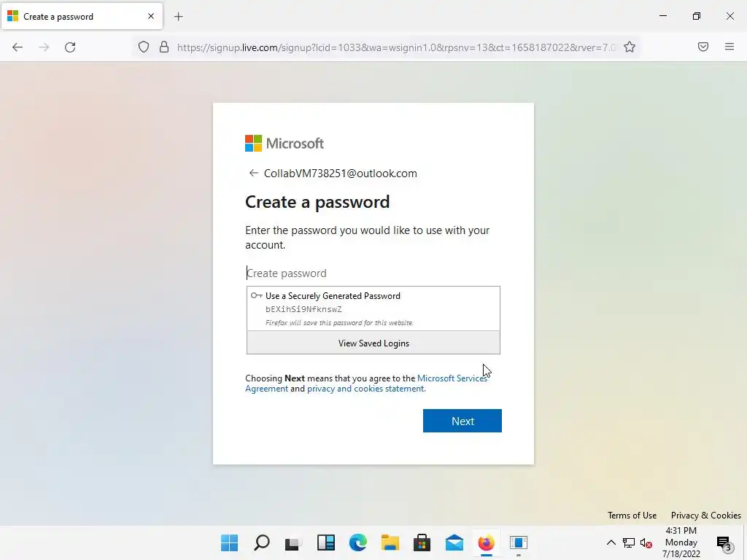The image size is (747, 560).
Task: Open a new browser tab
Action: tap(178, 17)
